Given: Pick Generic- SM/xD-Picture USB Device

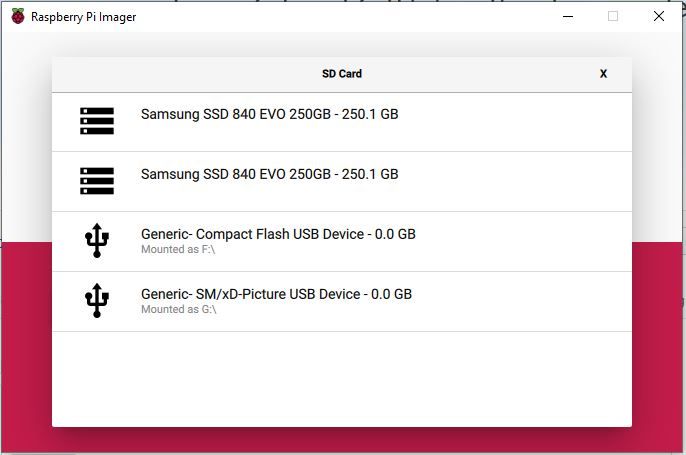Looking at the screenshot, I should click(x=276, y=294).
